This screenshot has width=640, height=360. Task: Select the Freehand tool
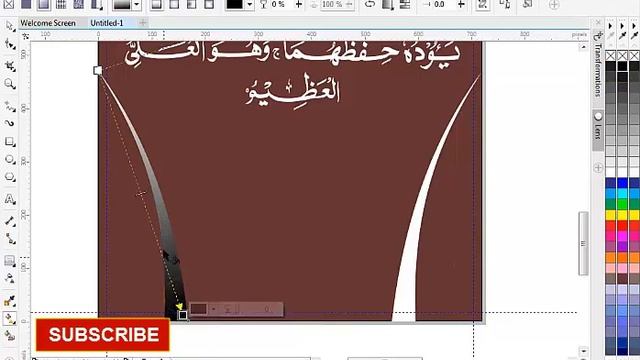coord(10,106)
